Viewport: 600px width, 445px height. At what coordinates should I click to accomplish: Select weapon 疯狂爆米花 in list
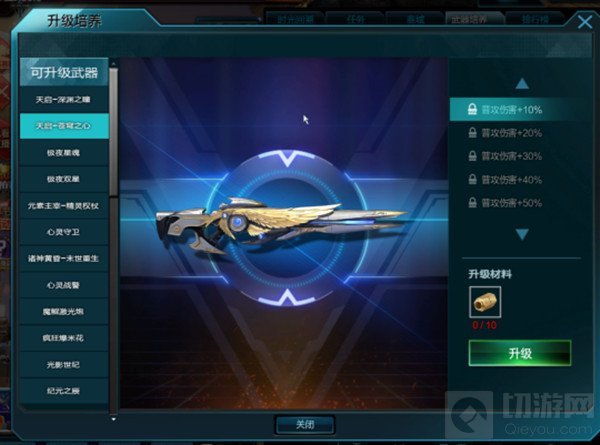click(64, 338)
